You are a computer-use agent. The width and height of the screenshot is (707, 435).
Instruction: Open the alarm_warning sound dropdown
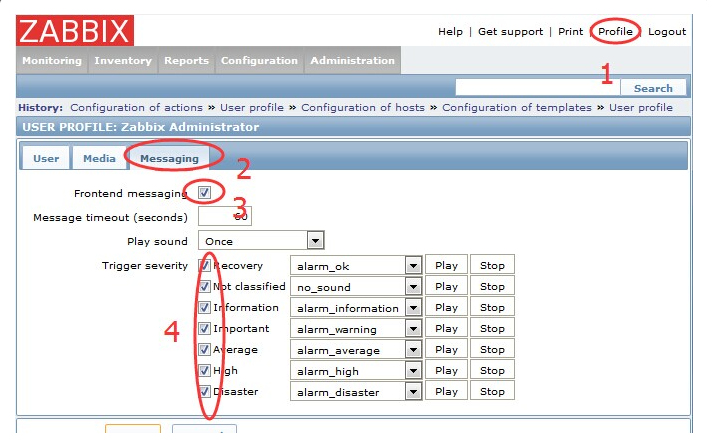(x=356, y=328)
